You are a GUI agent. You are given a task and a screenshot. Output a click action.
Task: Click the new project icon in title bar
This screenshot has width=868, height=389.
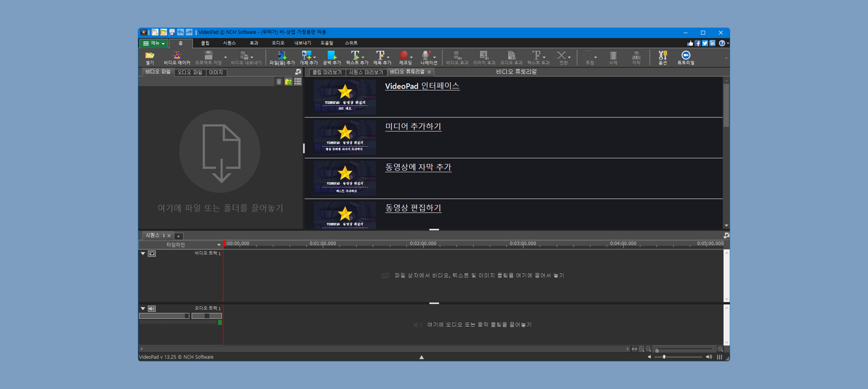pyautogui.click(x=155, y=33)
